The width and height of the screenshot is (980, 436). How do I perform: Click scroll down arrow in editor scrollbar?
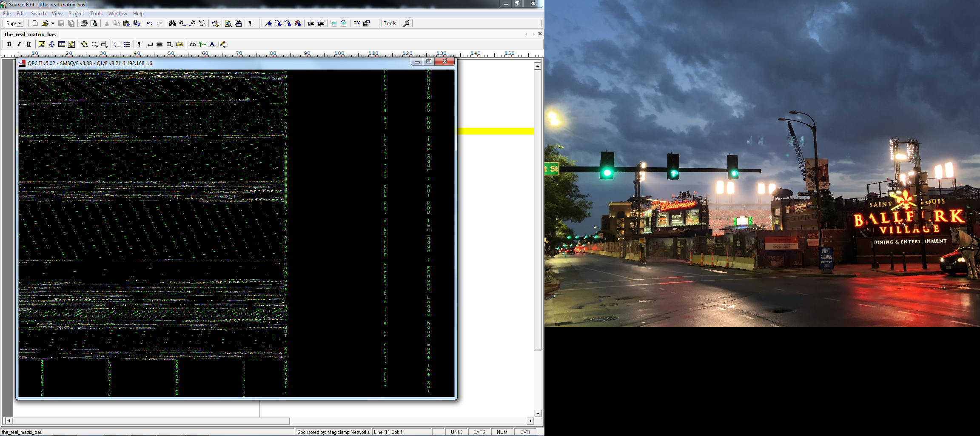(x=538, y=413)
